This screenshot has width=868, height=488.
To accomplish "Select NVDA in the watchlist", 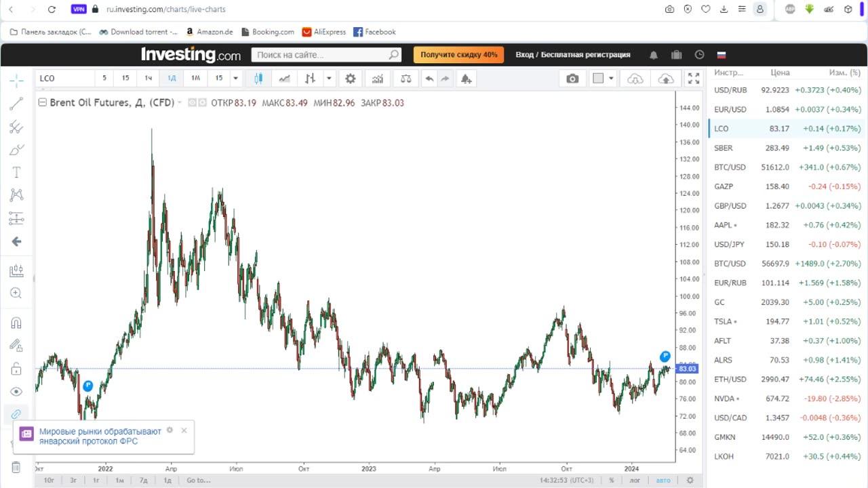I will (787, 399).
